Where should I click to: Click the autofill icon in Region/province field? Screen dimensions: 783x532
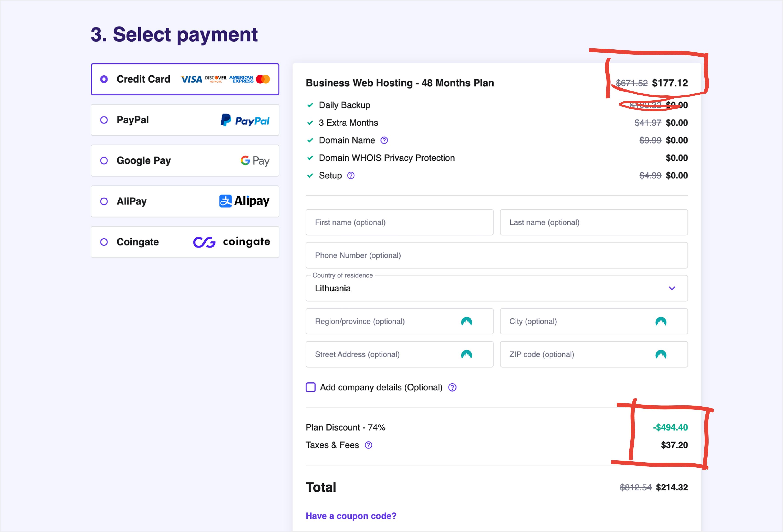pyautogui.click(x=466, y=321)
